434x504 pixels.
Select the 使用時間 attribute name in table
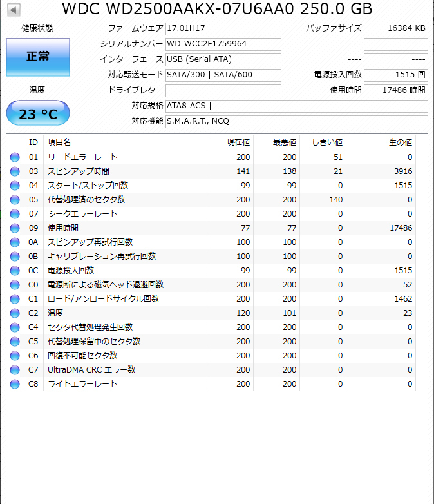coord(63,228)
